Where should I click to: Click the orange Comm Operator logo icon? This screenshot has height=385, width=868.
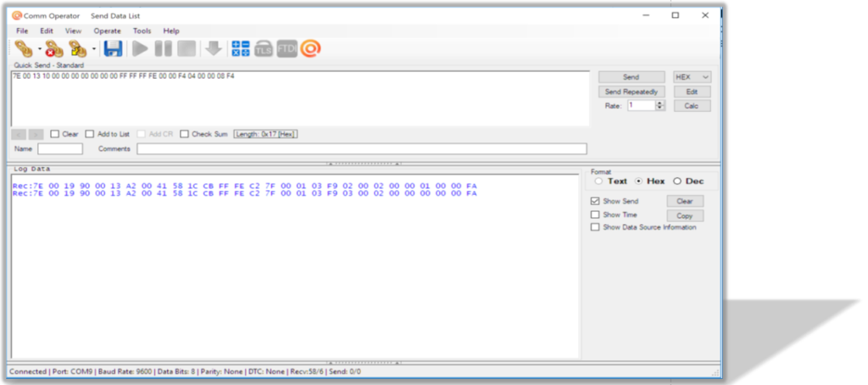(311, 49)
